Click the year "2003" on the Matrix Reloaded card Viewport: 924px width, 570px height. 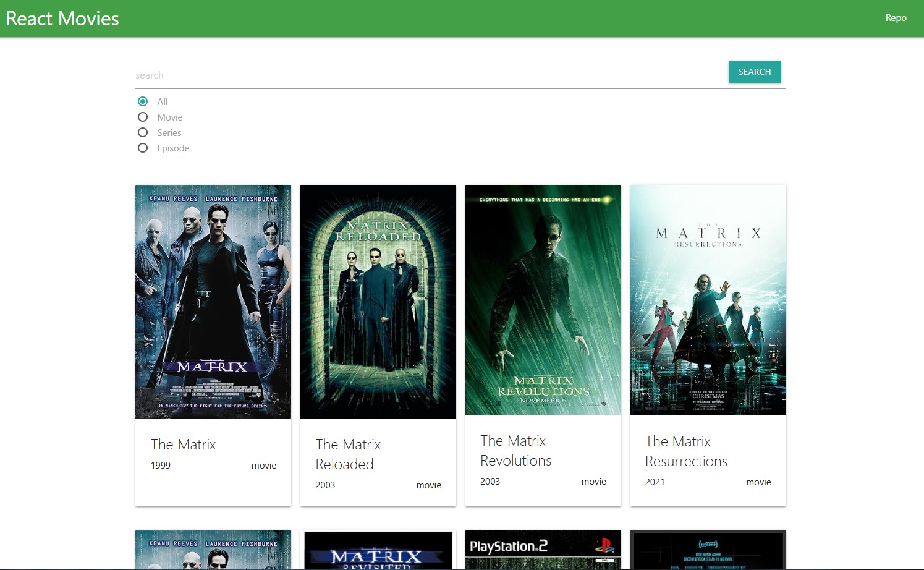point(325,485)
